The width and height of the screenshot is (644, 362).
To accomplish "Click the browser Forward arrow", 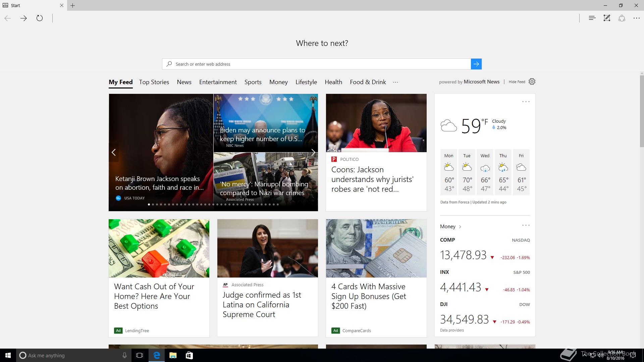I will (23, 18).
